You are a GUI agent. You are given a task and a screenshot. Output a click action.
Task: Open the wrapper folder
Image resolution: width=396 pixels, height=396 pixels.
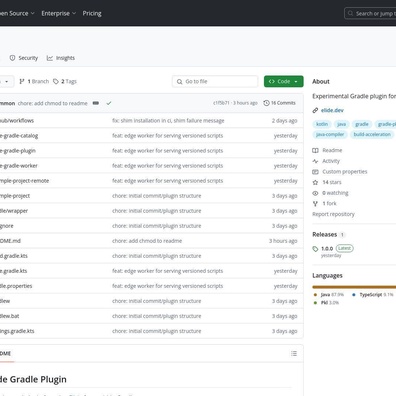pyautogui.click(x=14, y=211)
